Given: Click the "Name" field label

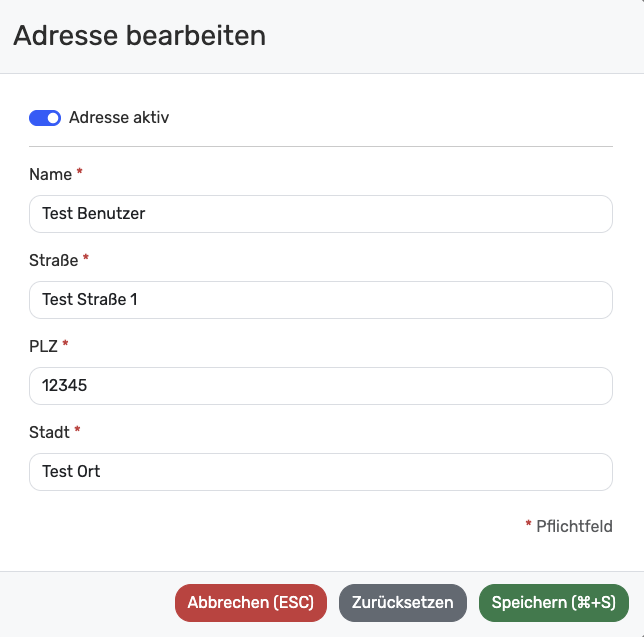Looking at the screenshot, I should 50,175.
